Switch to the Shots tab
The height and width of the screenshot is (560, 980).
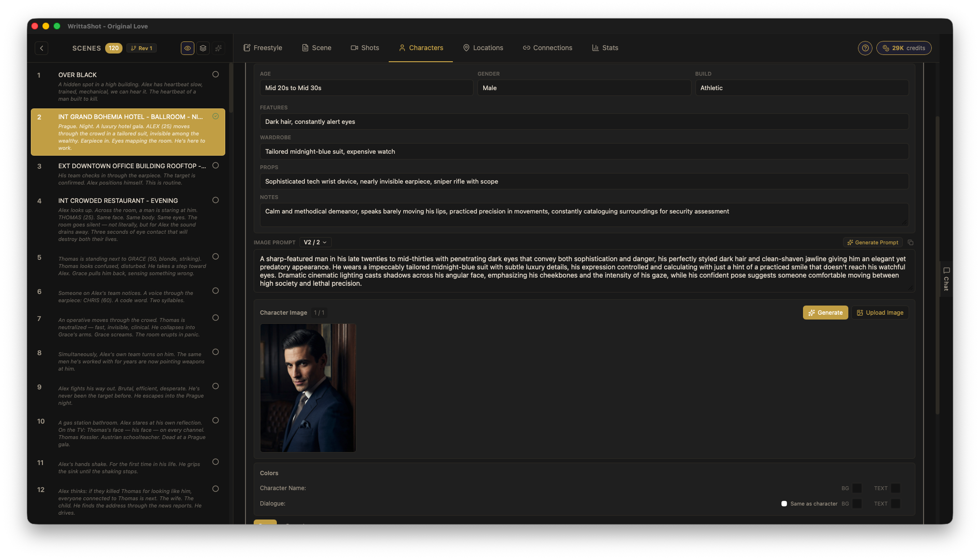click(365, 48)
